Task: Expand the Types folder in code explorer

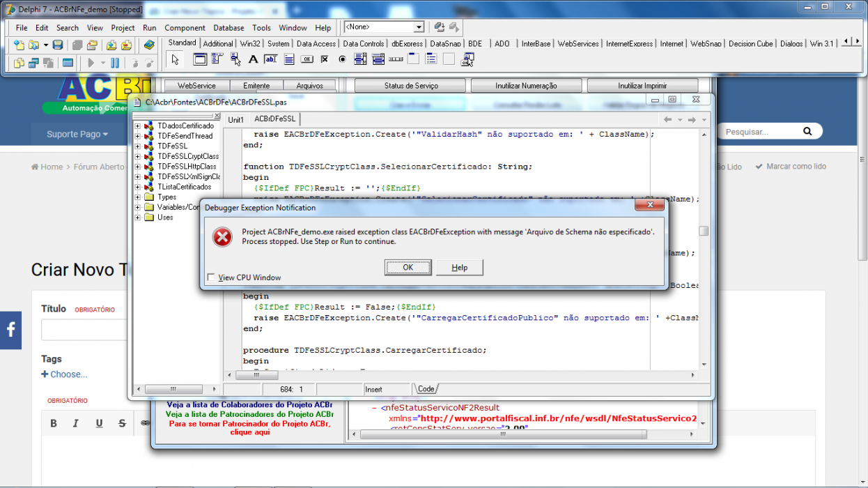Action: pyautogui.click(x=138, y=197)
